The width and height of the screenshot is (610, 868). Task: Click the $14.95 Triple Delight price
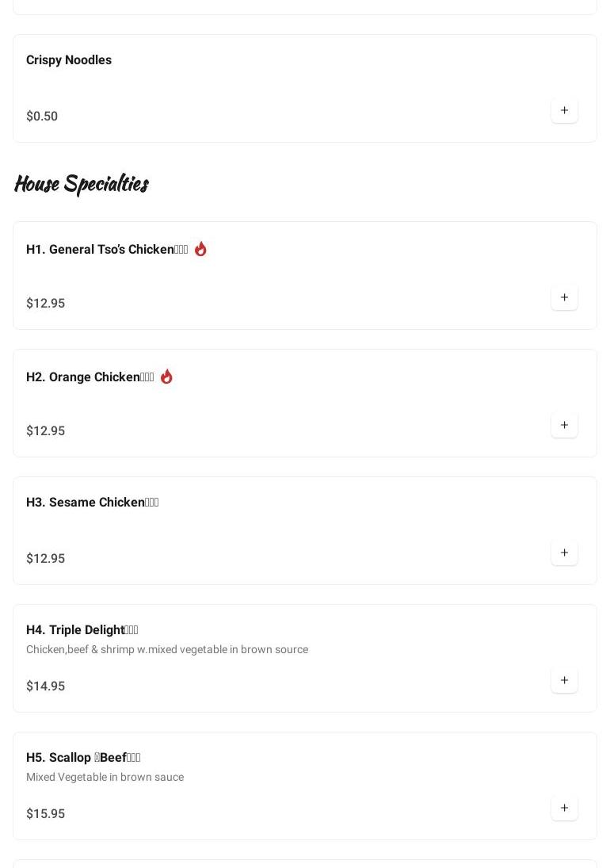click(x=45, y=686)
